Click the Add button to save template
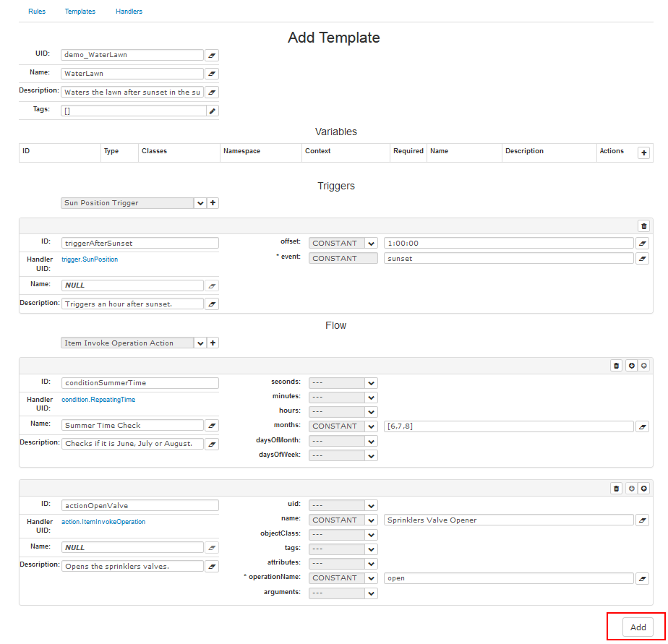Image resolution: width=668 pixels, height=644 pixels. pos(638,627)
